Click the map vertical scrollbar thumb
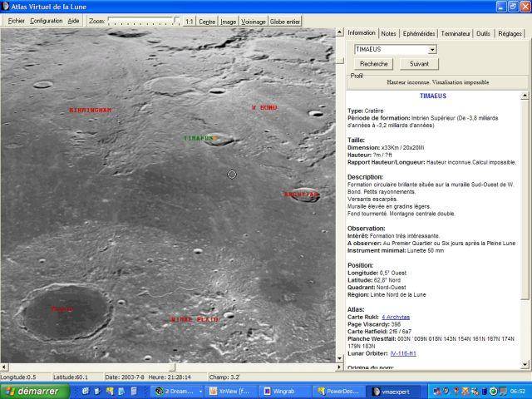This screenshot has height=399, width=532. pyautogui.click(x=340, y=61)
